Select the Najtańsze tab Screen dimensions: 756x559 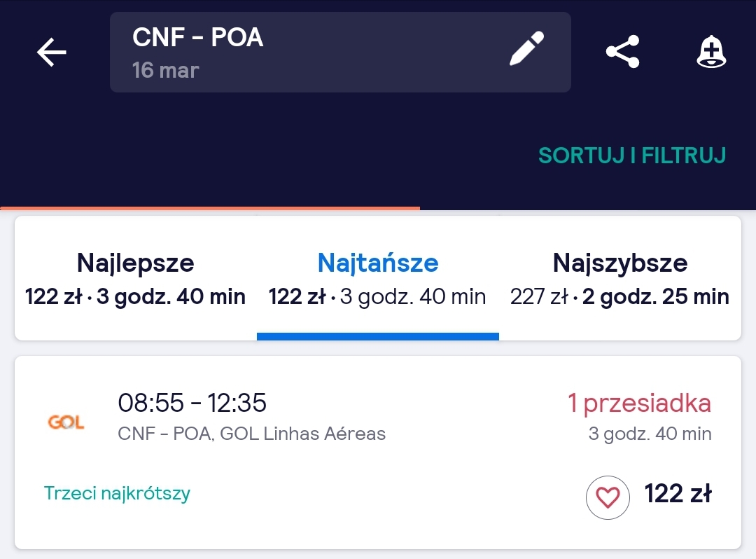click(377, 278)
